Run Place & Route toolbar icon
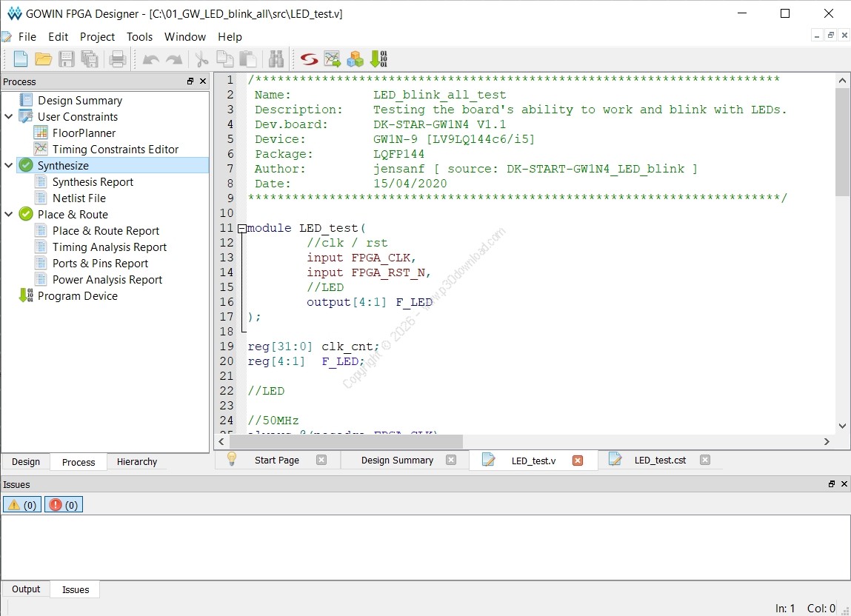 (x=332, y=58)
